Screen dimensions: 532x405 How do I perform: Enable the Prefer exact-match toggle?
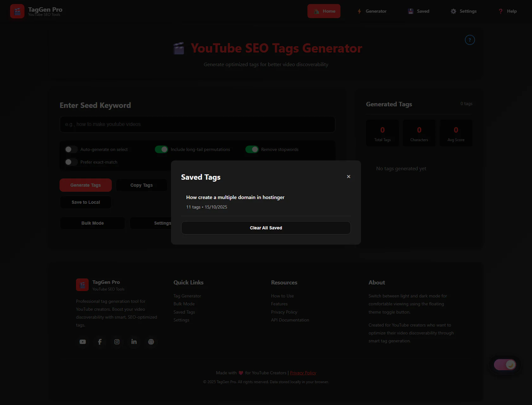[x=71, y=162]
